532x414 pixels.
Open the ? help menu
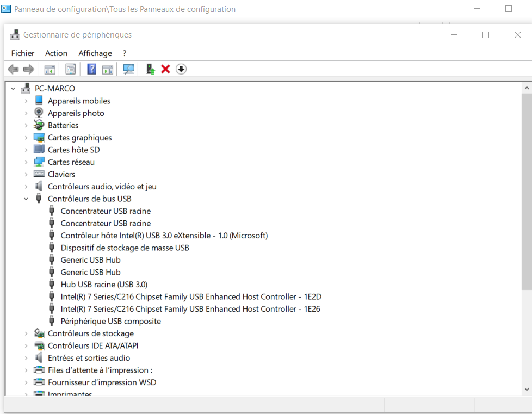click(x=125, y=53)
